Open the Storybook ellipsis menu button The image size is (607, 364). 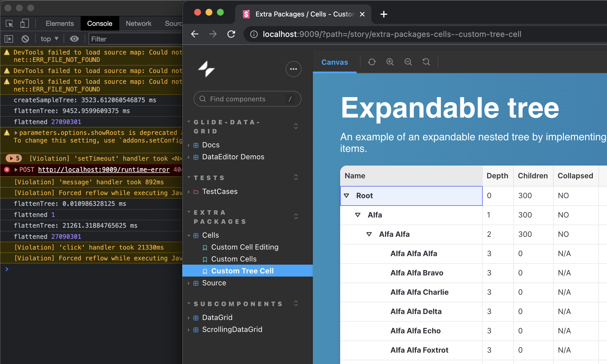tap(293, 69)
